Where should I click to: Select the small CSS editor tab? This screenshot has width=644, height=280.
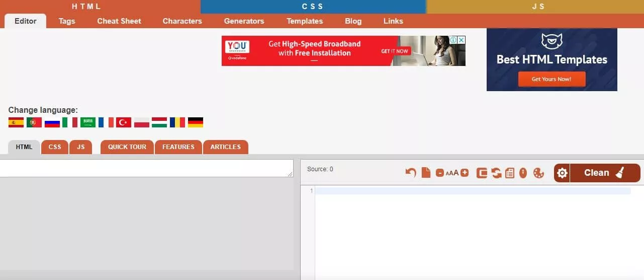(55, 147)
